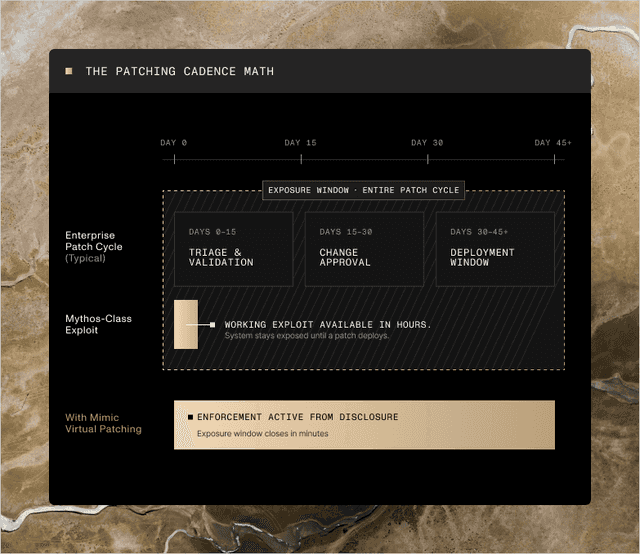The height and width of the screenshot is (554, 640).
Task: Click the gold Mythos-Class exploit bar
Action: pos(186,325)
